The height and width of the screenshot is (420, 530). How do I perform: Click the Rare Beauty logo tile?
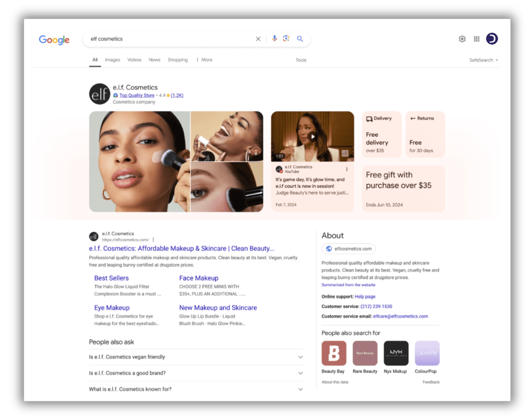coord(365,353)
